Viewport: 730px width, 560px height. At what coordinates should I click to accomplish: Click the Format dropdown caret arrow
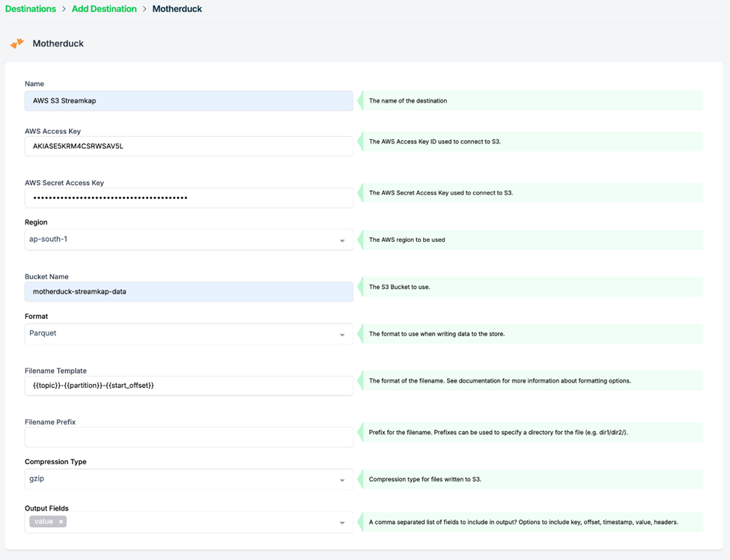(342, 335)
